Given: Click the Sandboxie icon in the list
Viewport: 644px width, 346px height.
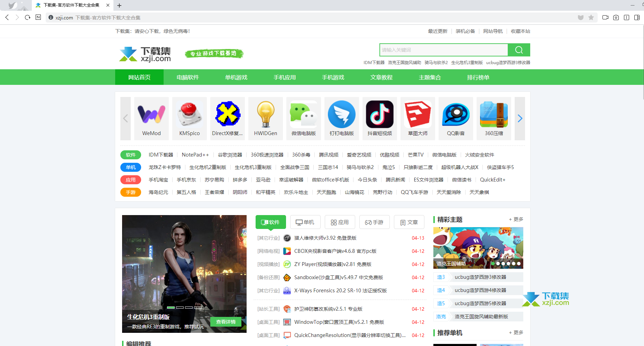Looking at the screenshot, I should (x=287, y=277).
